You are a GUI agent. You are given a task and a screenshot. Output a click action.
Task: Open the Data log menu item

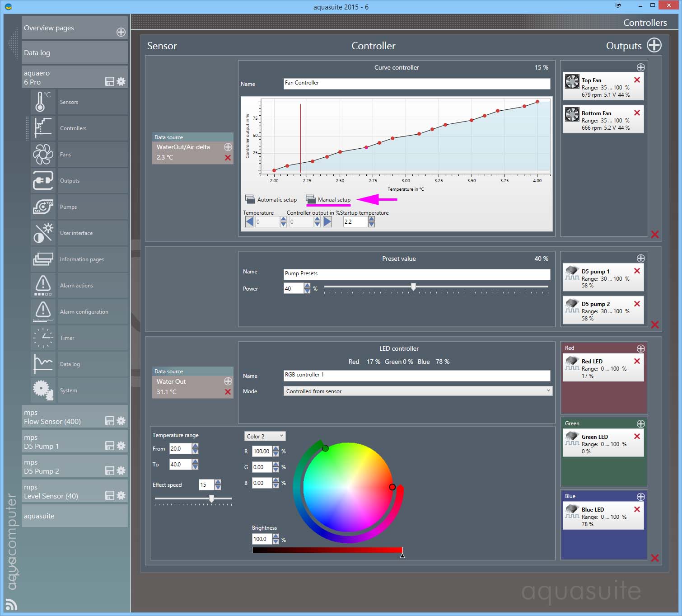[x=75, y=53]
